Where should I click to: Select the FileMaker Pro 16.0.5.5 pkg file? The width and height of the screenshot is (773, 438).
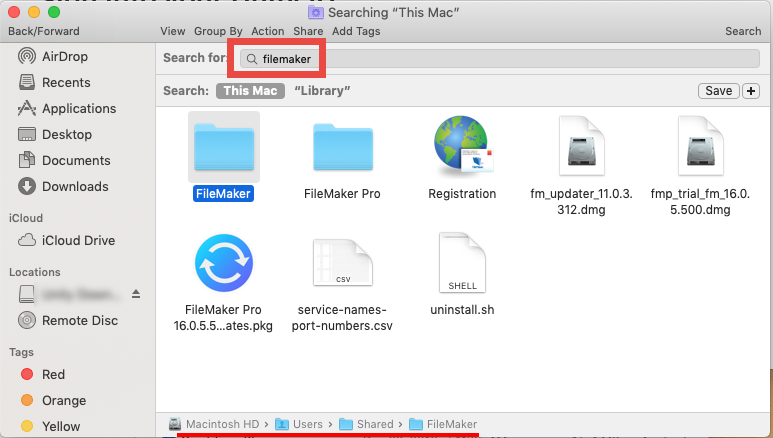(224, 263)
